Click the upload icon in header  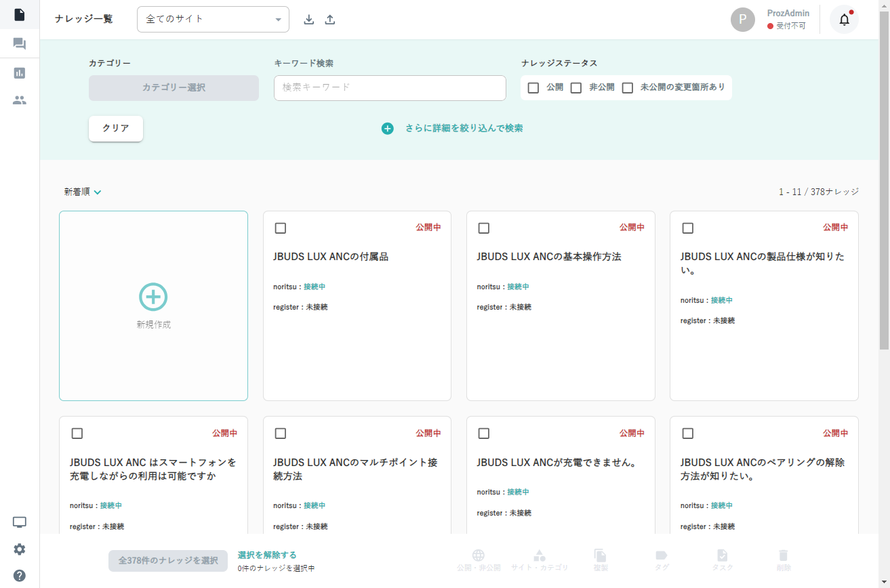tap(330, 20)
